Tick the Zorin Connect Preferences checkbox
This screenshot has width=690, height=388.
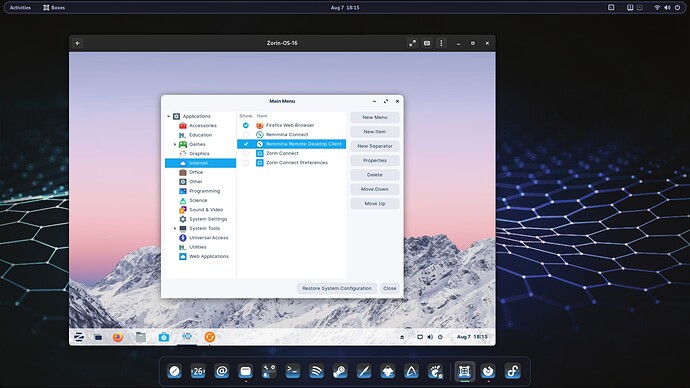pyautogui.click(x=246, y=163)
